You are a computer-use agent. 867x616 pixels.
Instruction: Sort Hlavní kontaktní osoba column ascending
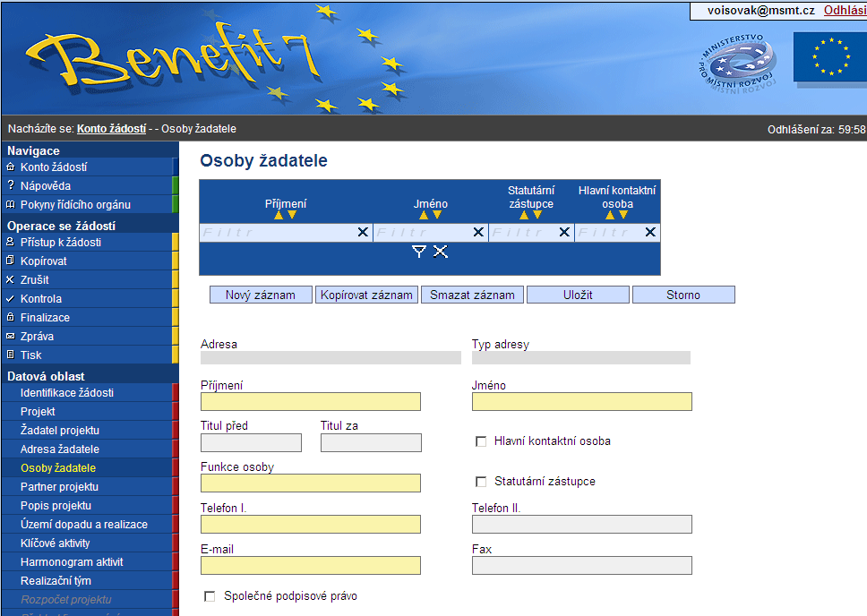tap(610, 215)
